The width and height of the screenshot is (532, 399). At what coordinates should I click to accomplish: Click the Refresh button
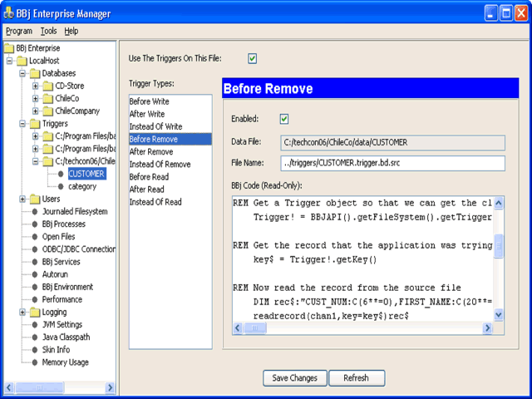357,378
